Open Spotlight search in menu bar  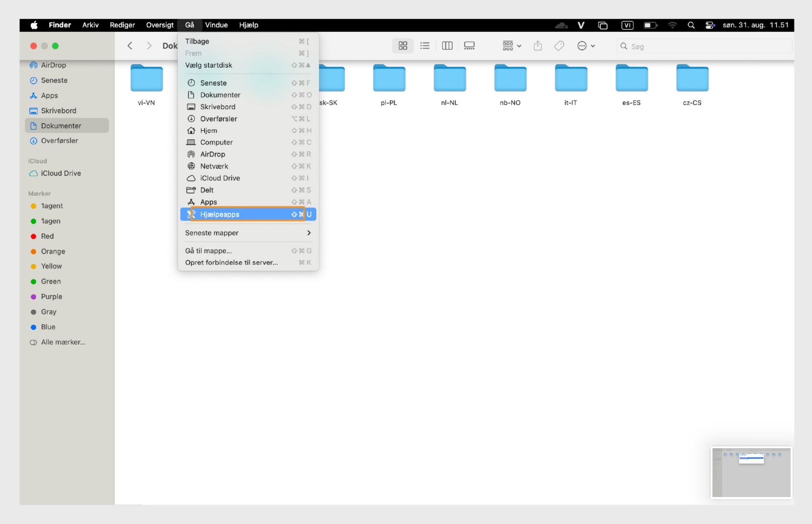coord(691,25)
